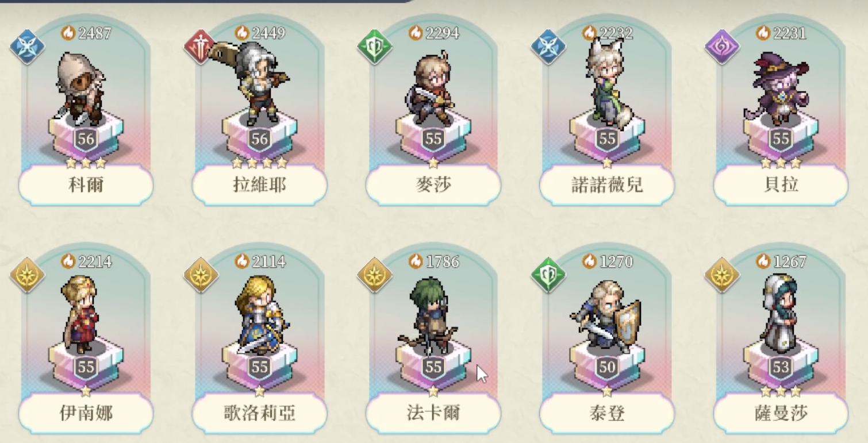
Task: Click the blue class icon on 諾諾薇兒's card
Action: click(x=548, y=47)
